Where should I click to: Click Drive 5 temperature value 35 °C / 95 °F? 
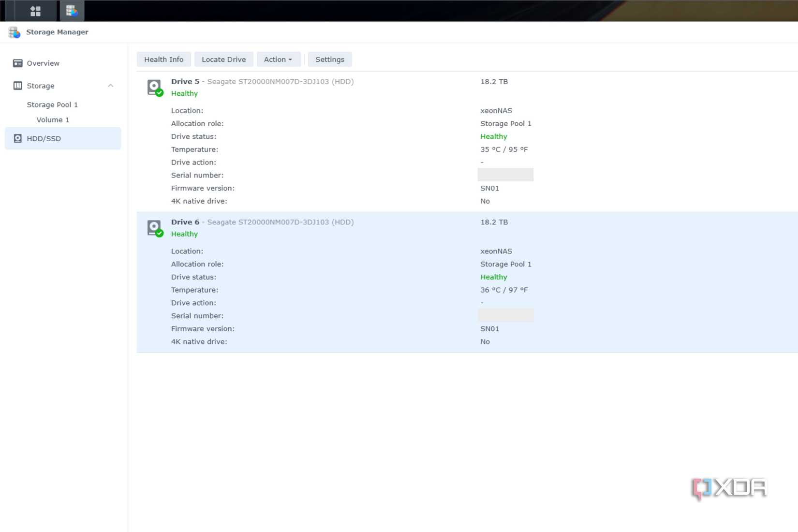504,149
